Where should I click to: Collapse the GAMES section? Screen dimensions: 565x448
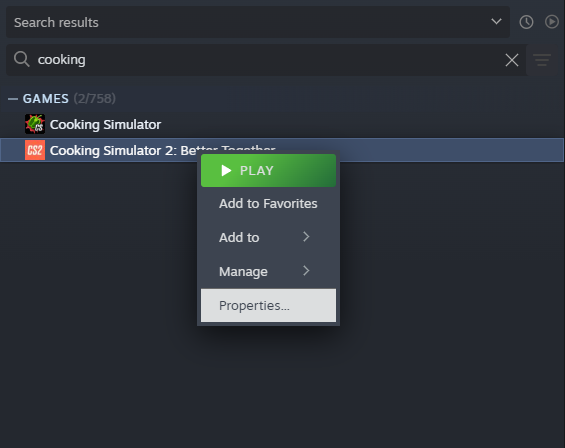point(13,98)
